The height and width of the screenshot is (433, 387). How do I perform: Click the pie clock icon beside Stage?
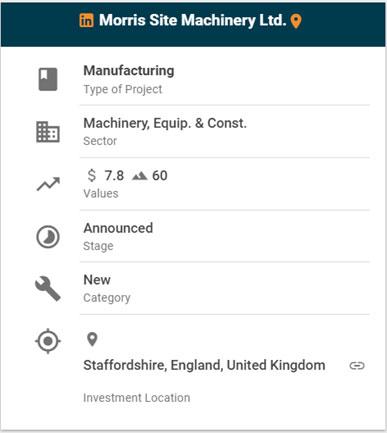click(48, 237)
